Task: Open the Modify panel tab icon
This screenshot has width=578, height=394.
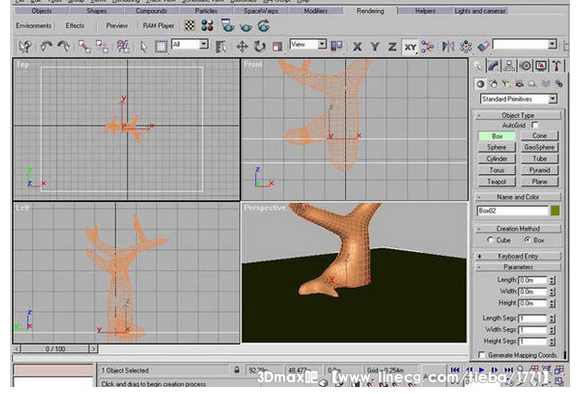Action: pyautogui.click(x=493, y=66)
